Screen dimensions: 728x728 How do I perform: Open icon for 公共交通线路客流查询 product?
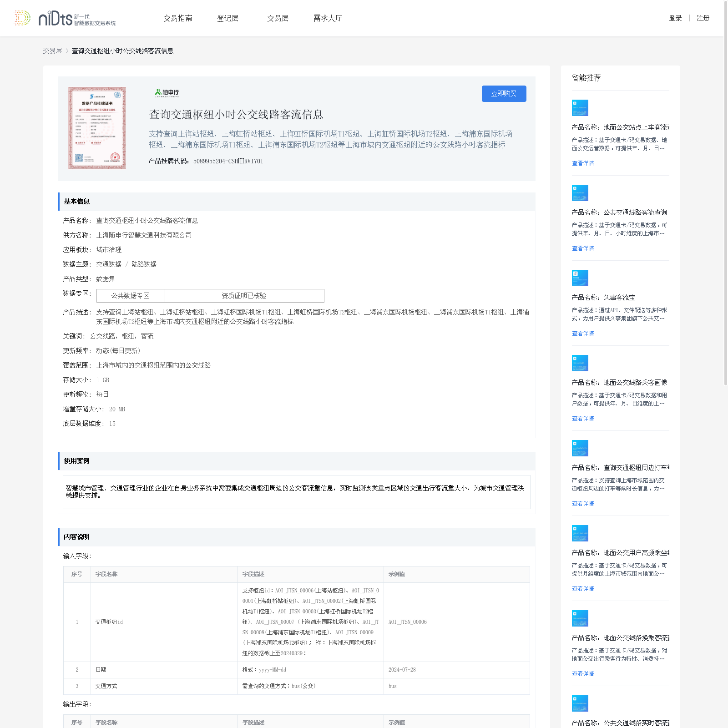pos(580,193)
